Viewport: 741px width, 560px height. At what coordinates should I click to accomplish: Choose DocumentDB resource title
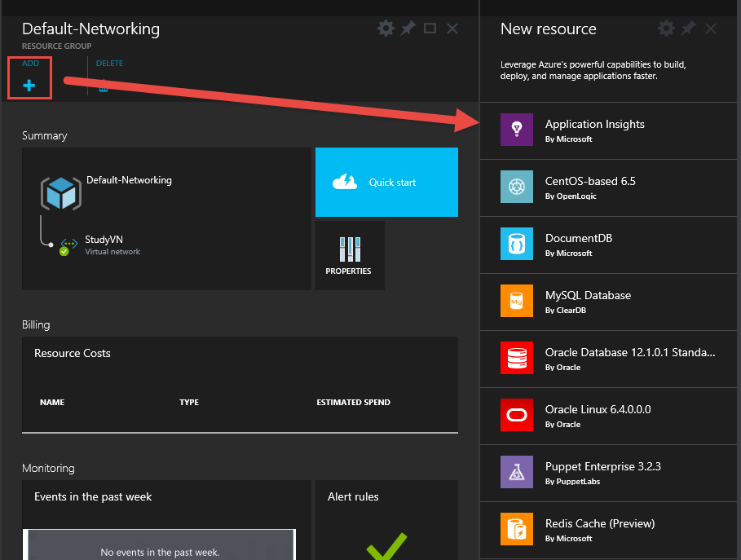[x=579, y=238]
